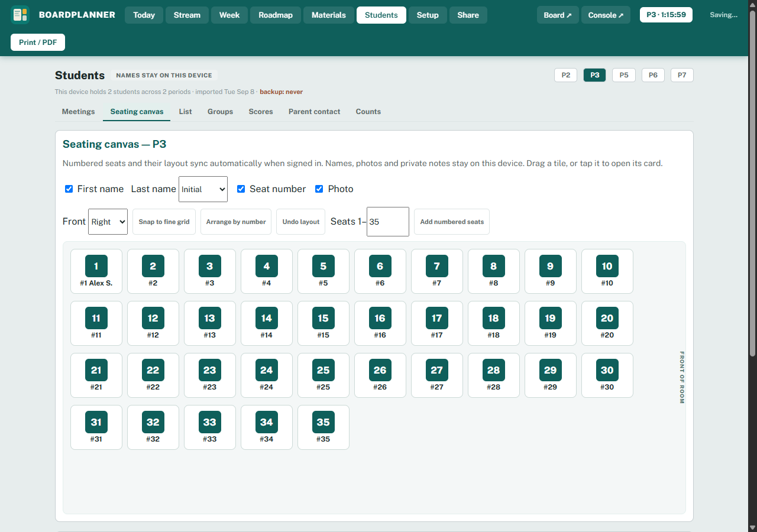Tap seat tile number 23
The height and width of the screenshot is (532, 757).
coord(210,375)
